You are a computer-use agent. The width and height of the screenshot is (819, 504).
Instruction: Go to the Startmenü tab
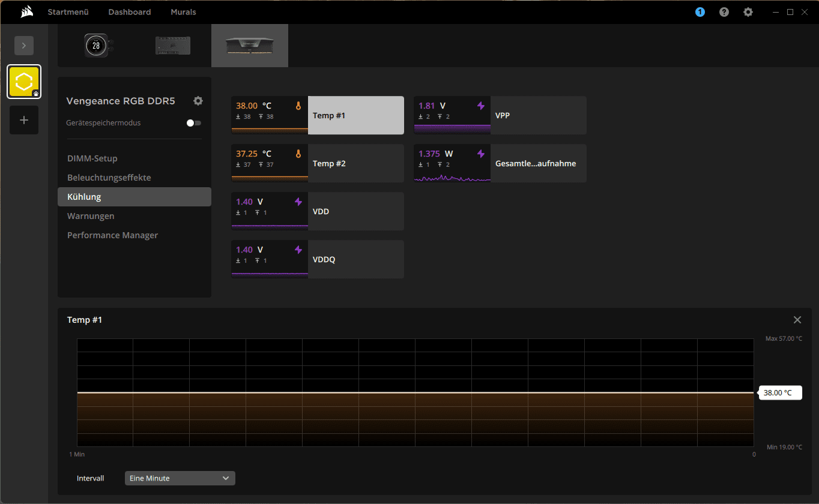pos(68,12)
